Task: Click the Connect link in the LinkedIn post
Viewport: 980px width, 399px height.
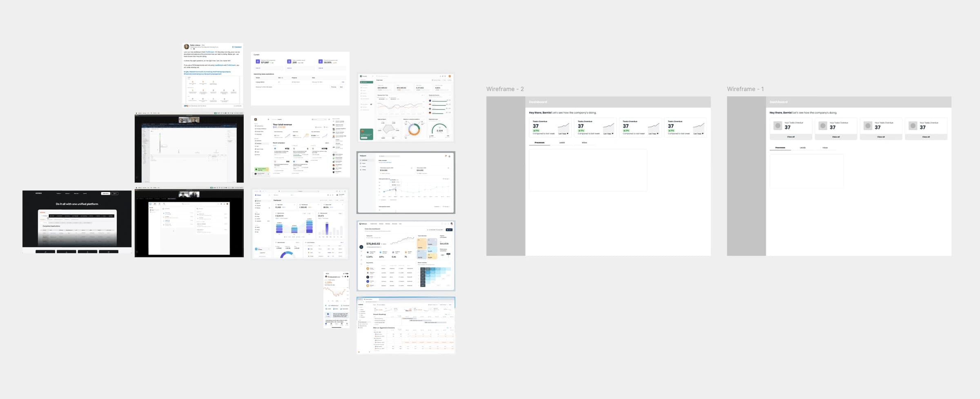Action: coord(237,47)
